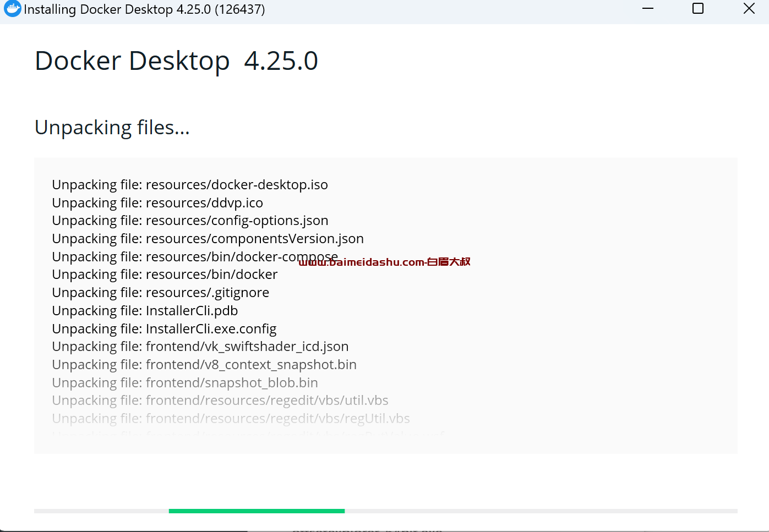
Task: Click the green installation progress bar
Action: (x=257, y=511)
